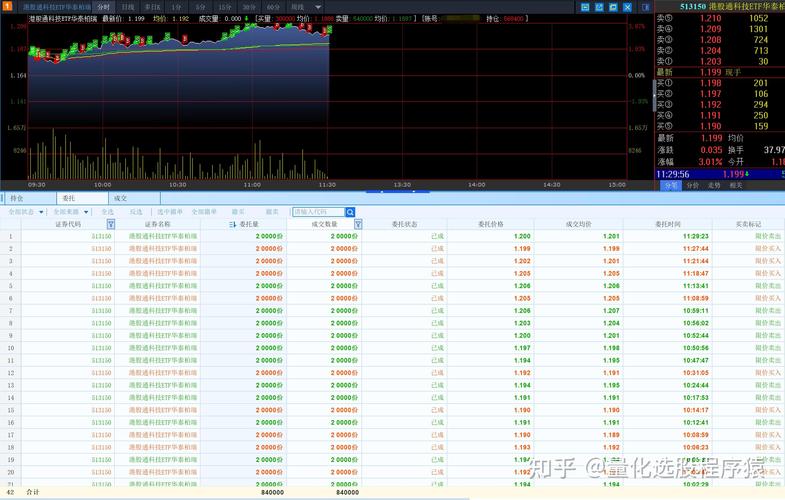Click sell level 卖① price 1.203
The width and height of the screenshot is (785, 500).
tap(710, 62)
